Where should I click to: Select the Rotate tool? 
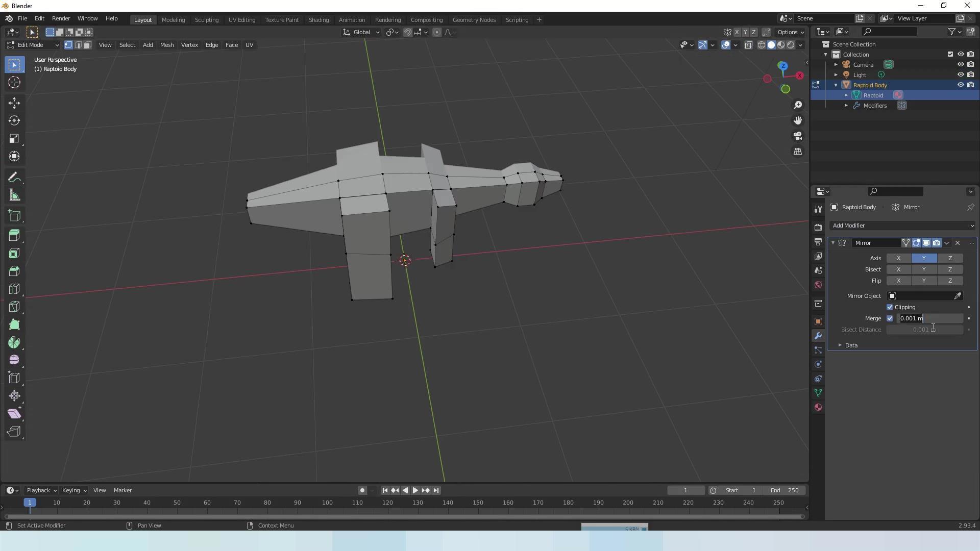pyautogui.click(x=14, y=121)
